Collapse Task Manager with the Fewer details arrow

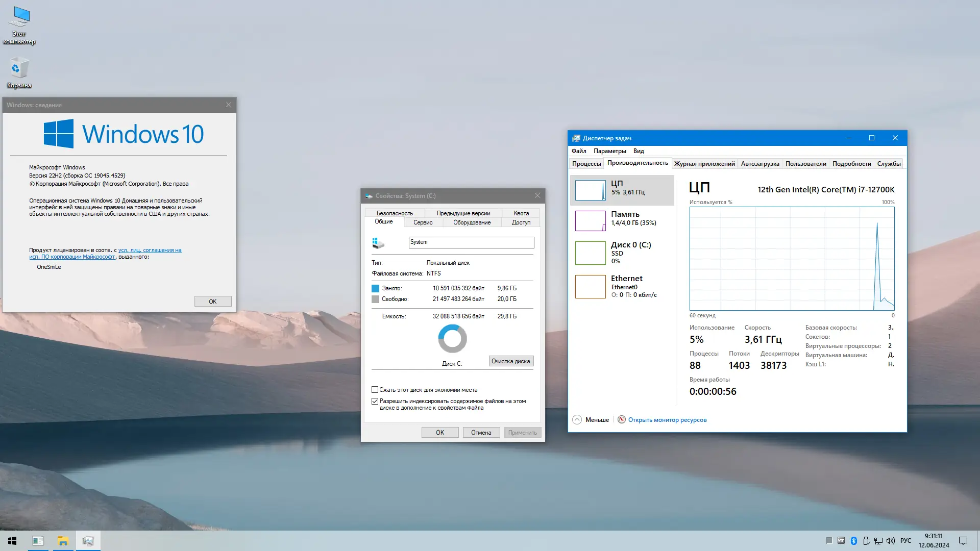577,419
